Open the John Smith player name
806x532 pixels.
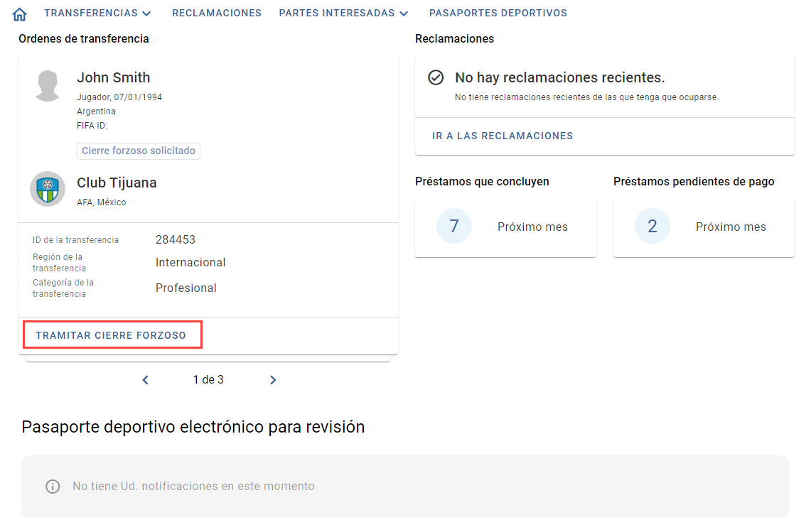click(114, 77)
